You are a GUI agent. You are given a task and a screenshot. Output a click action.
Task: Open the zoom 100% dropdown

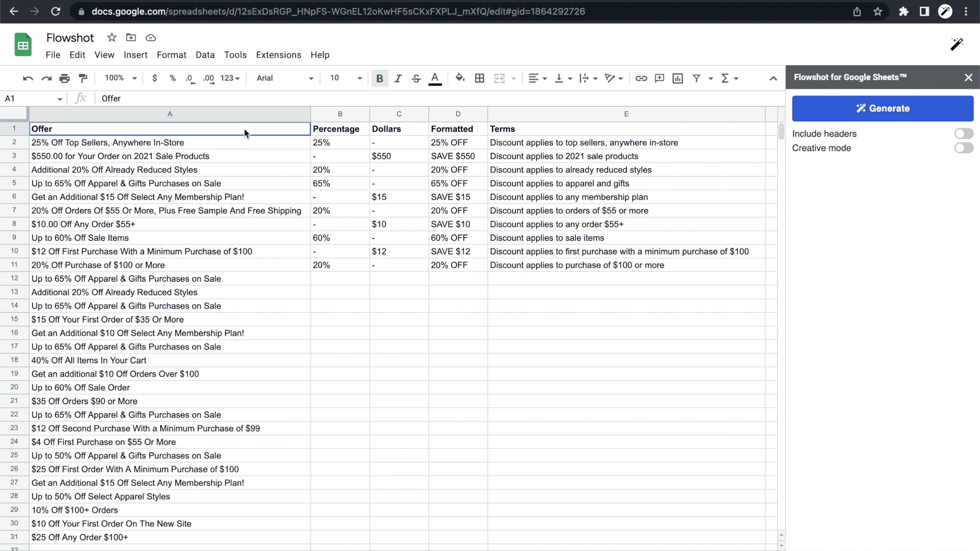[120, 78]
